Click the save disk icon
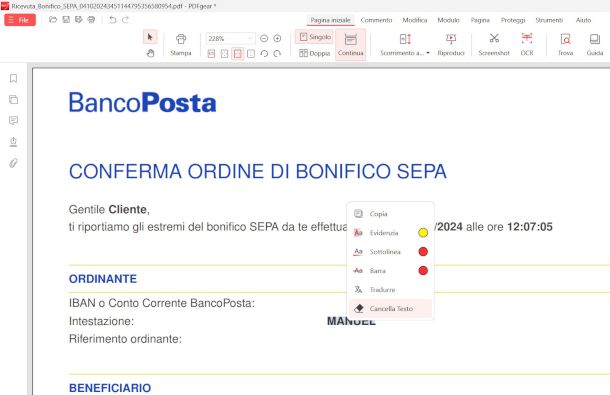610x395 pixels. click(x=66, y=19)
